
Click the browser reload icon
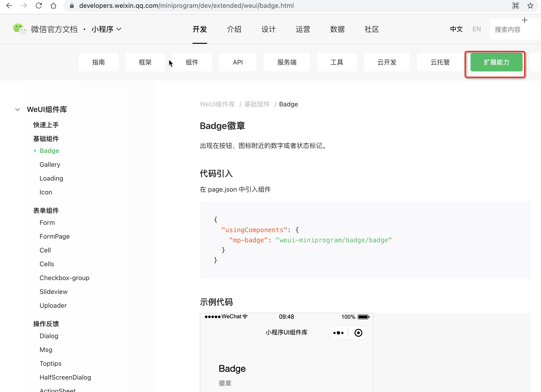(39, 6)
